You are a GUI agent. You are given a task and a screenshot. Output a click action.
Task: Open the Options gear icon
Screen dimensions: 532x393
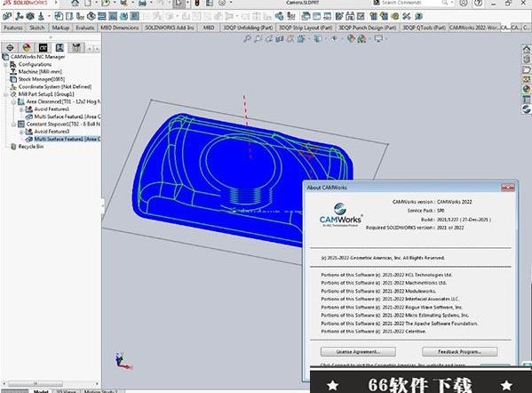pos(222,3)
